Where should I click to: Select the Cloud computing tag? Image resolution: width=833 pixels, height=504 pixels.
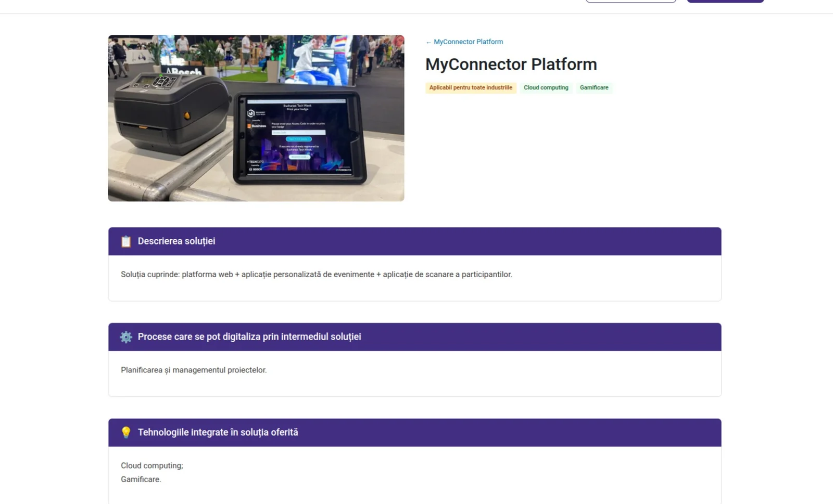click(x=546, y=87)
